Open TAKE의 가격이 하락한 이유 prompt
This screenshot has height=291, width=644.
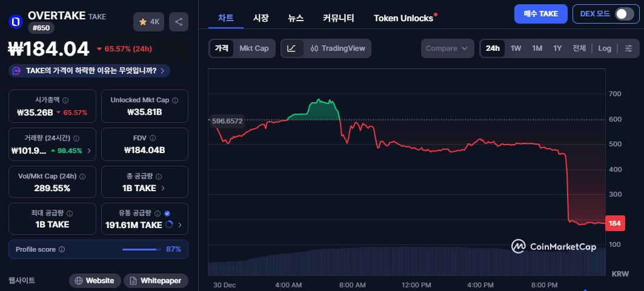pos(89,71)
